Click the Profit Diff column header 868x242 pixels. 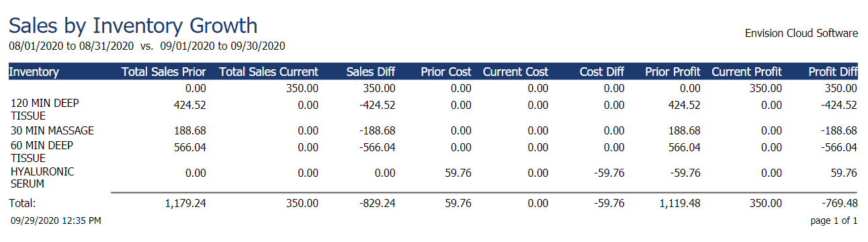(833, 72)
